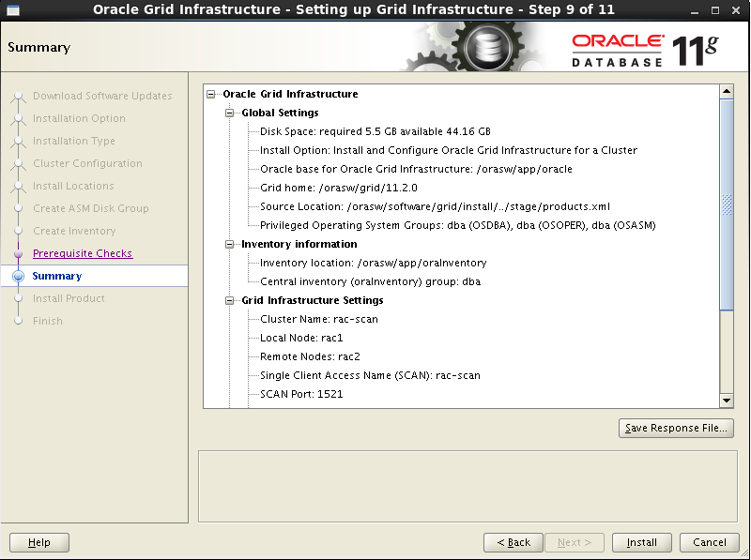Screen dimensions: 751x560
Task: Select the Install Option tree row
Action: click(449, 150)
